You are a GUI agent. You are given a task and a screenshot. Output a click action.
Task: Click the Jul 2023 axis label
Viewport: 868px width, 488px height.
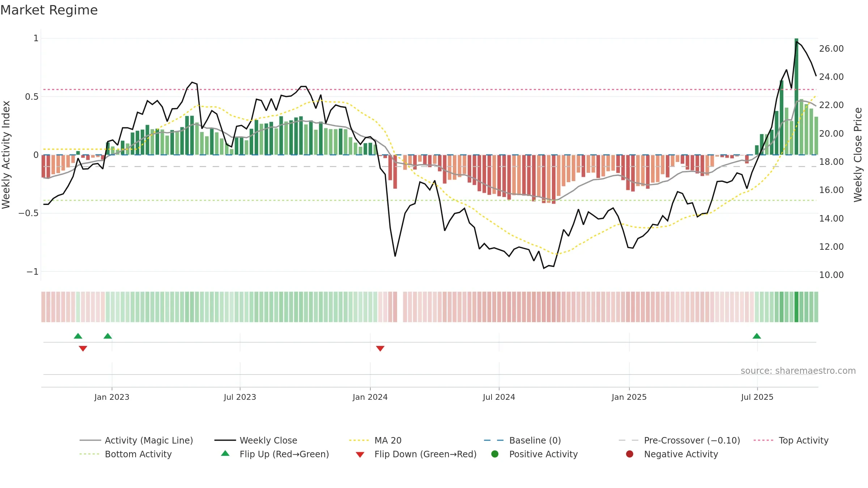[x=240, y=397]
